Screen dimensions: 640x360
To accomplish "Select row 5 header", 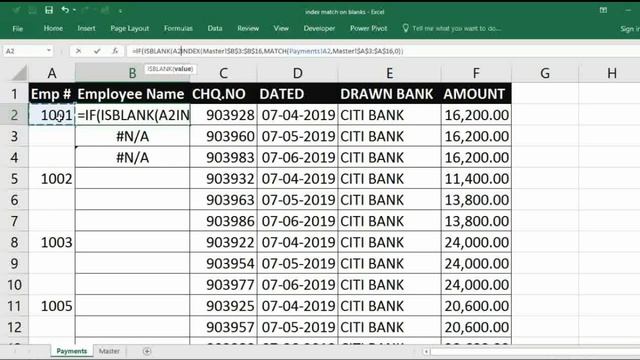I will (x=14, y=179).
